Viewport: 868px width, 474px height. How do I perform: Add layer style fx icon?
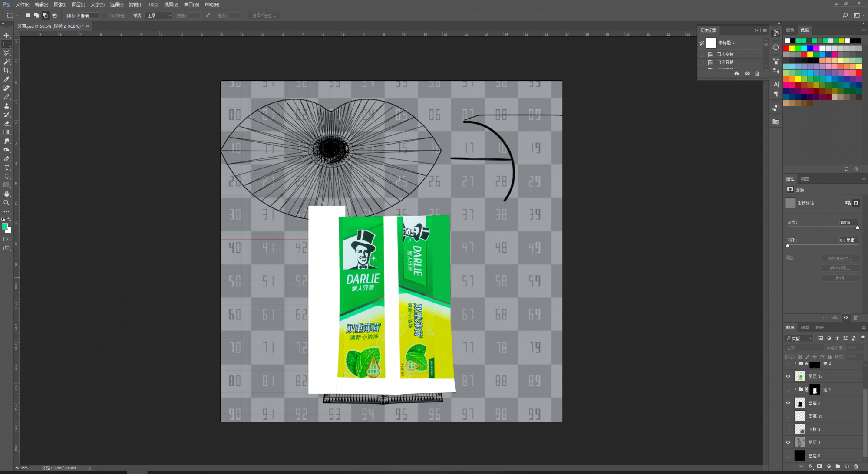(x=810, y=467)
